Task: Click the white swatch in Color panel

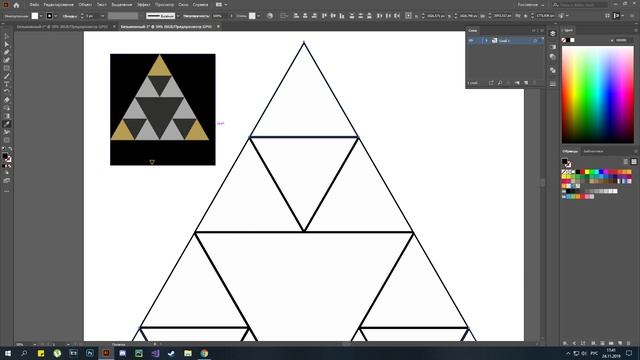Action: click(x=572, y=40)
